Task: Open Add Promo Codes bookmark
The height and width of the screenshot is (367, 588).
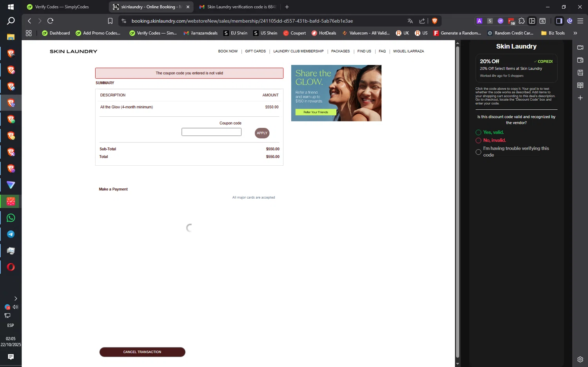Action: coord(98,33)
